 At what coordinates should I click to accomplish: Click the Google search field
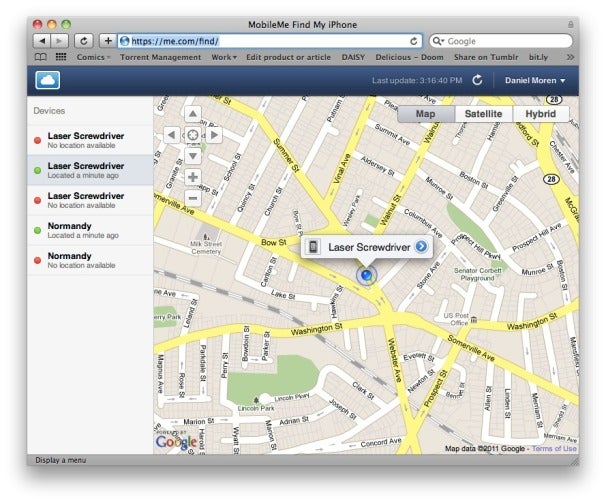(500, 41)
